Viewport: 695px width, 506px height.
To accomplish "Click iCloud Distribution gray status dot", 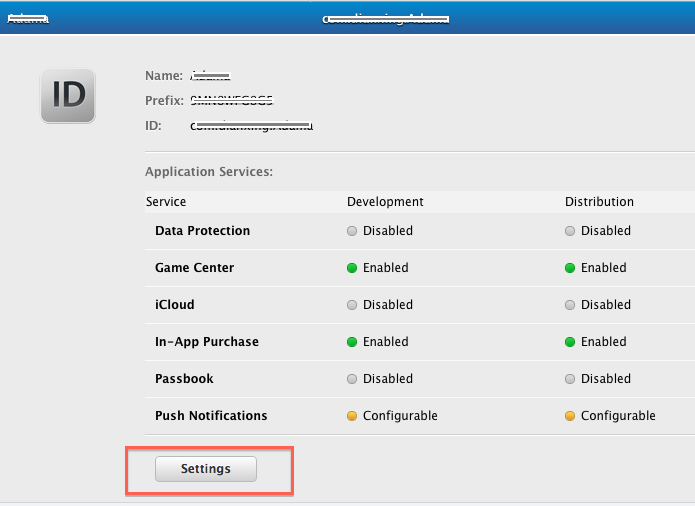I will coord(570,305).
